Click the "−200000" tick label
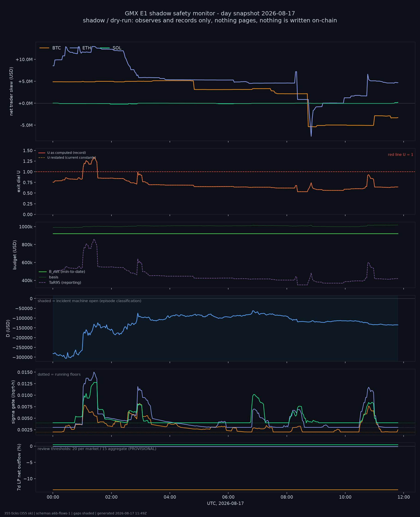 (23, 338)
